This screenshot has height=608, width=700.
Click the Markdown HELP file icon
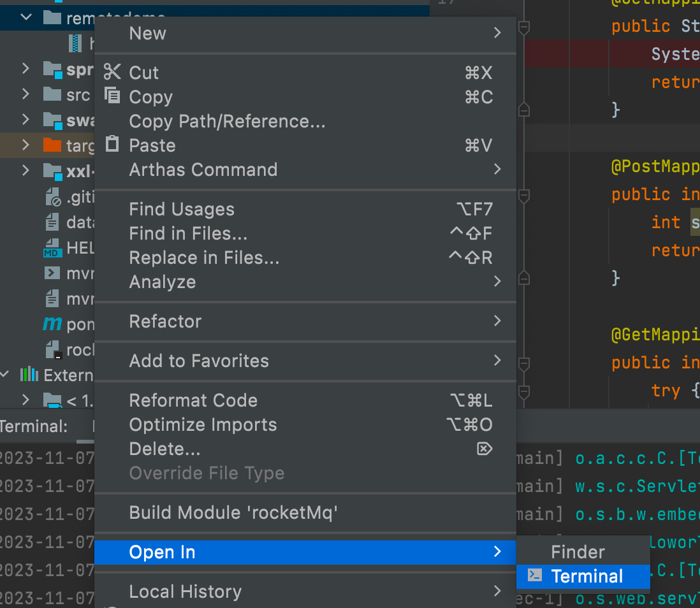(52, 248)
